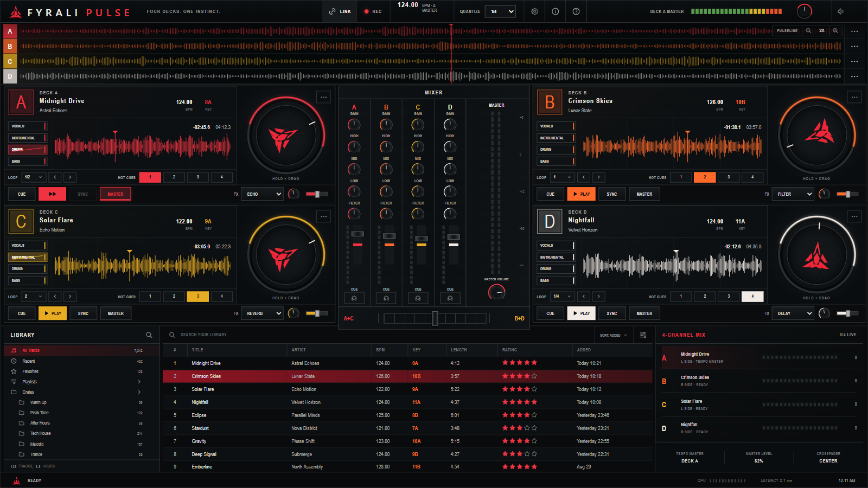This screenshot has width=868, height=488.
Task: Click the crossfader handle
Action: click(x=435, y=318)
